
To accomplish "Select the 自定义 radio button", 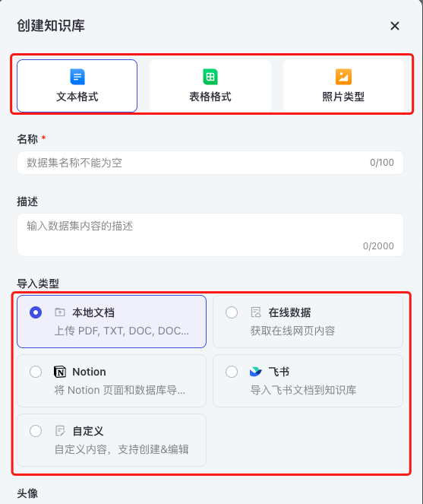I will [x=36, y=431].
